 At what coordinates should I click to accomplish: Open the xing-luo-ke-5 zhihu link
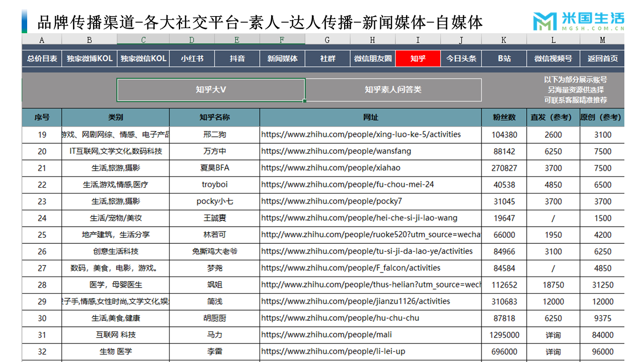(x=361, y=134)
